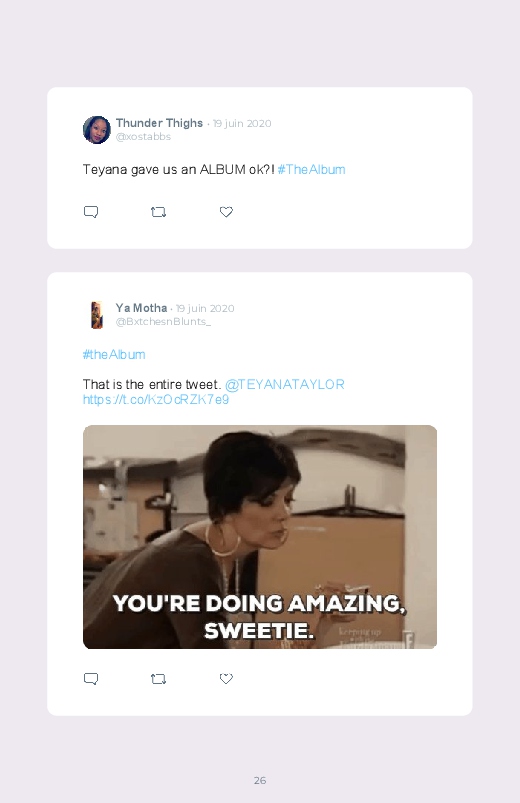520x803 pixels.
Task: Follow the t.co/KzOcRZK7e9 link
Action: click(x=156, y=399)
